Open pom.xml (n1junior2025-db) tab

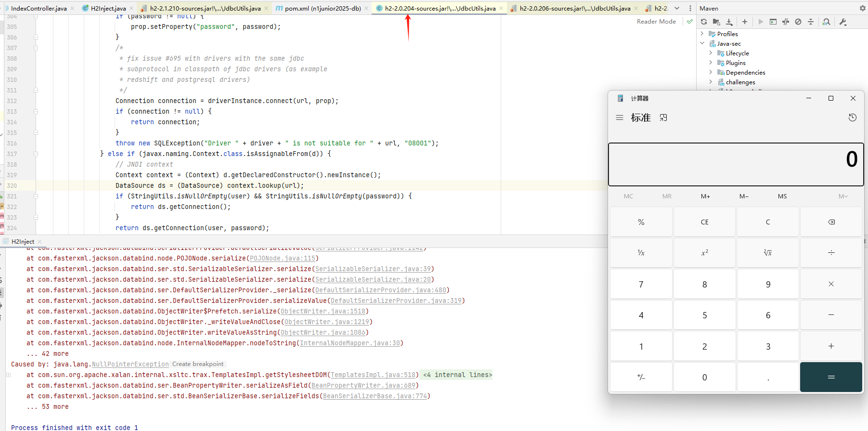[323, 8]
